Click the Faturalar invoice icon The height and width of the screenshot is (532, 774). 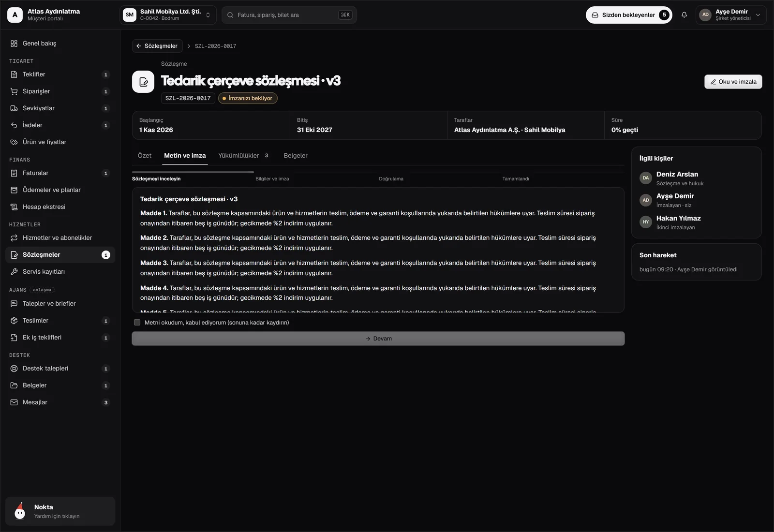coord(14,173)
